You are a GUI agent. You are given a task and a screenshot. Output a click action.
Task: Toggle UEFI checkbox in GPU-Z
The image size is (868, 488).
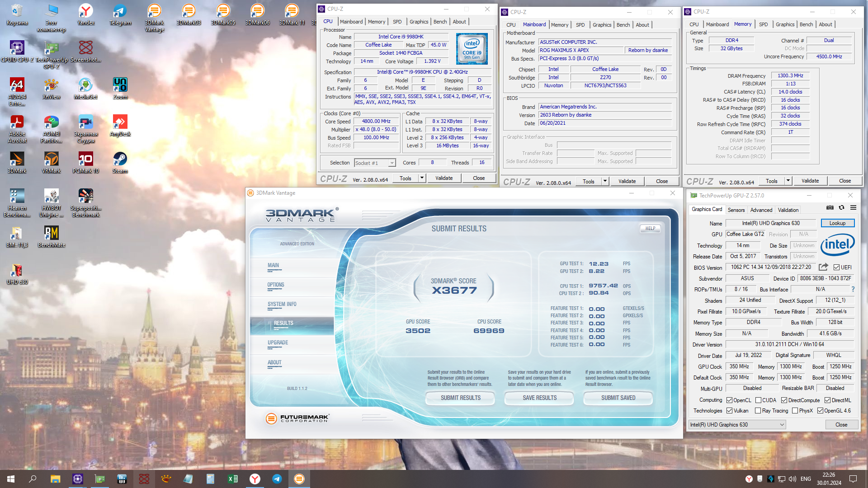click(836, 267)
